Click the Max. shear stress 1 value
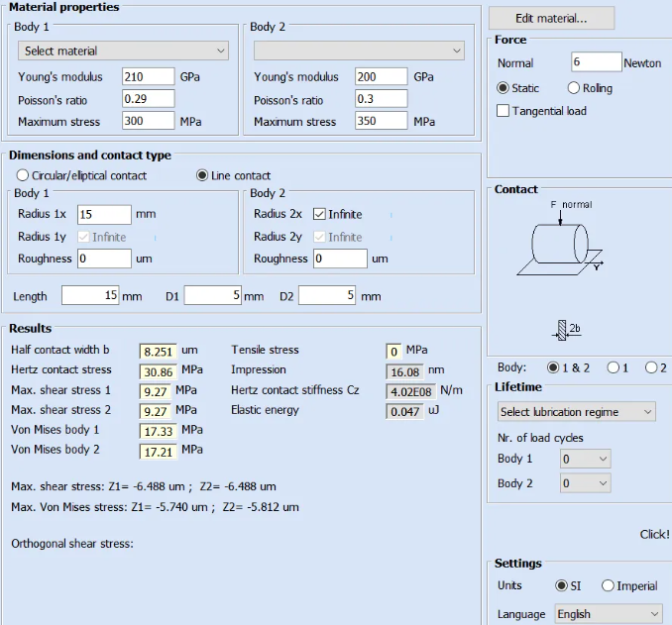 pos(155,391)
